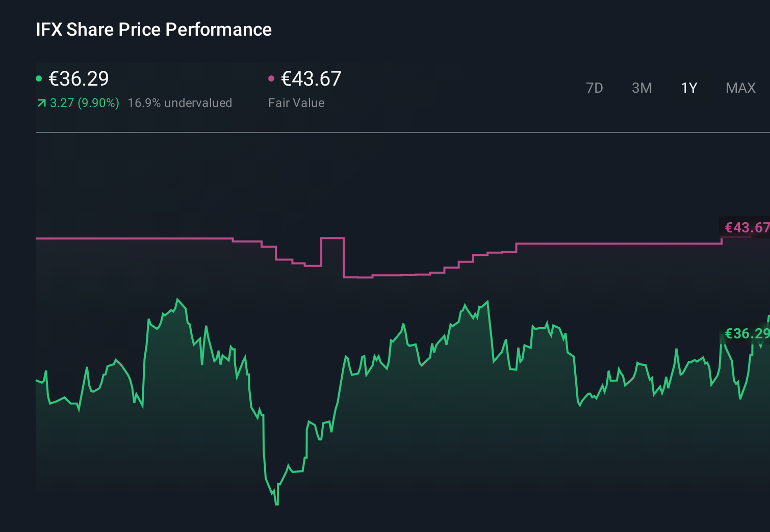Click the peak of the green price line
The height and width of the screenshot is (532, 770).
coord(178,298)
